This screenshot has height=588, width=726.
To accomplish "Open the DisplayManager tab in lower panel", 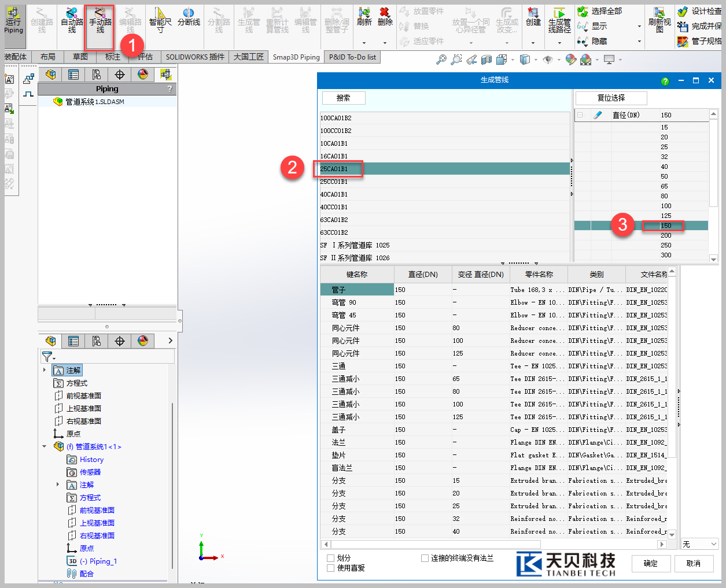I will coord(143,341).
